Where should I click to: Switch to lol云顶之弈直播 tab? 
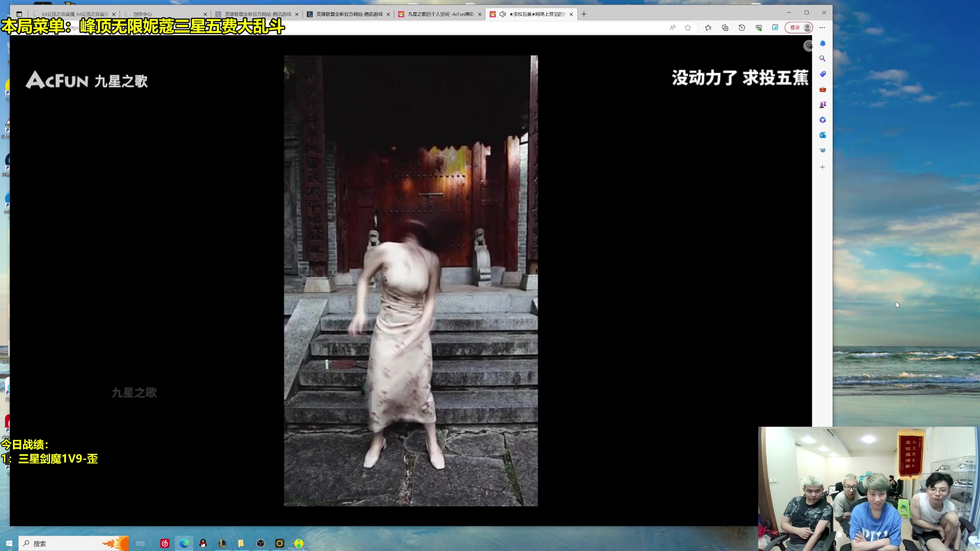[74, 14]
